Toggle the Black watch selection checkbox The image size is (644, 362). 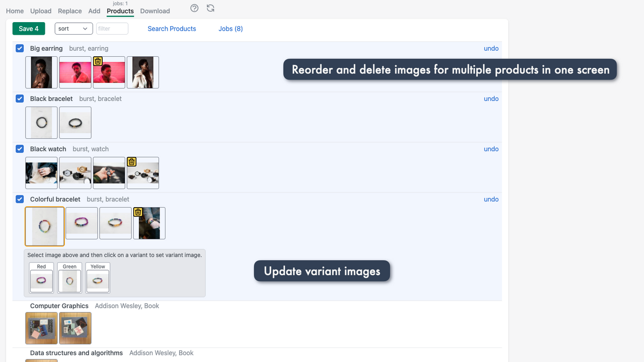pyautogui.click(x=20, y=149)
